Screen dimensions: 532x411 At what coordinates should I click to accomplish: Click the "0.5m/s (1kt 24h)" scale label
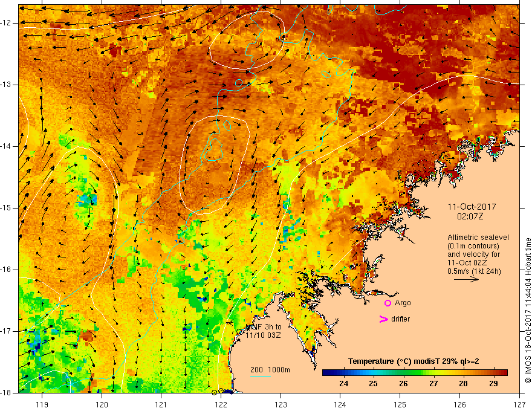coord(474,271)
